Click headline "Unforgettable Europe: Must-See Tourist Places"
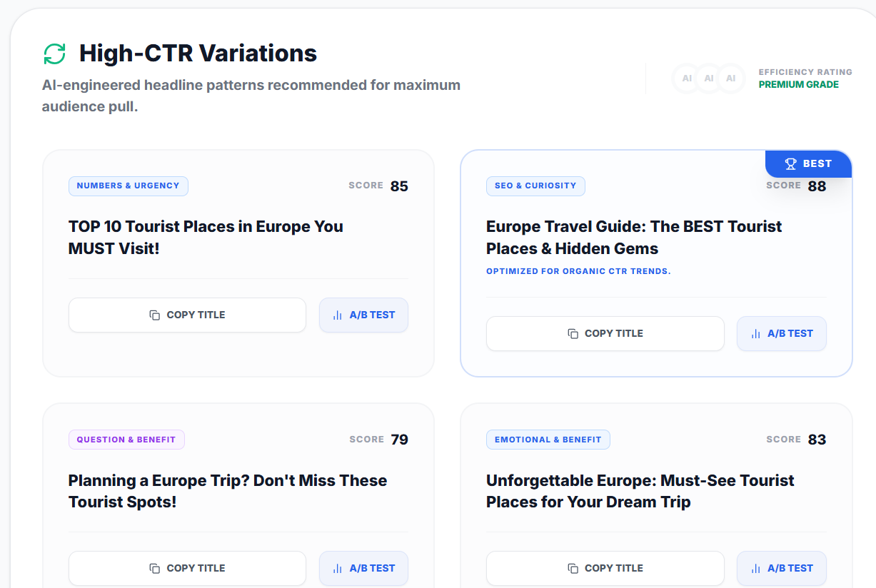Viewport: 876px width, 588px height. click(640, 491)
